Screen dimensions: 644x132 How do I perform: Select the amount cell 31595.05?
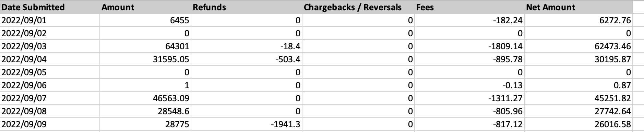145,59
